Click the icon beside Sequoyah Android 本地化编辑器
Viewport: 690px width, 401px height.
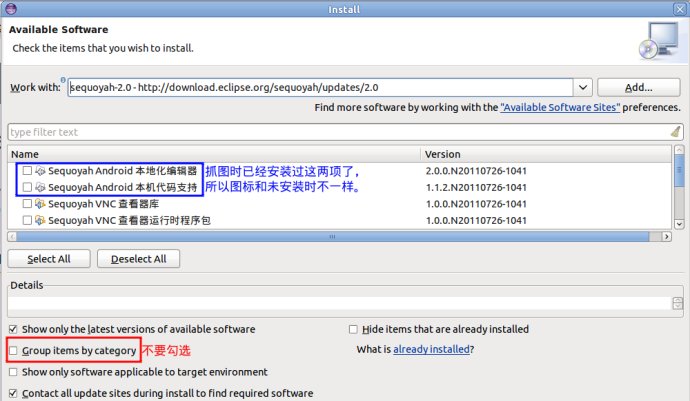pyautogui.click(x=40, y=171)
